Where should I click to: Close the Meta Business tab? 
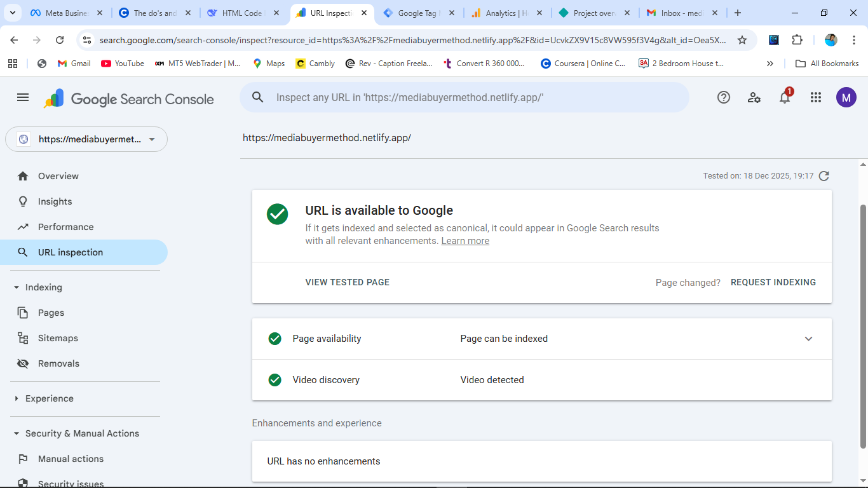pos(100,13)
